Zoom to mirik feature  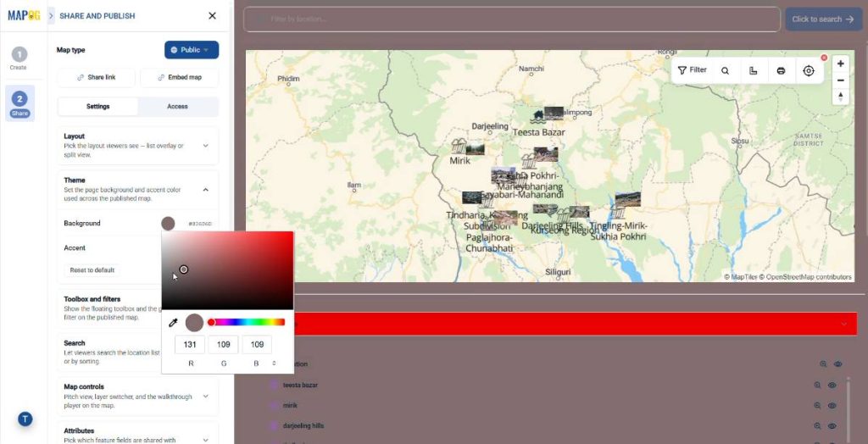click(817, 405)
